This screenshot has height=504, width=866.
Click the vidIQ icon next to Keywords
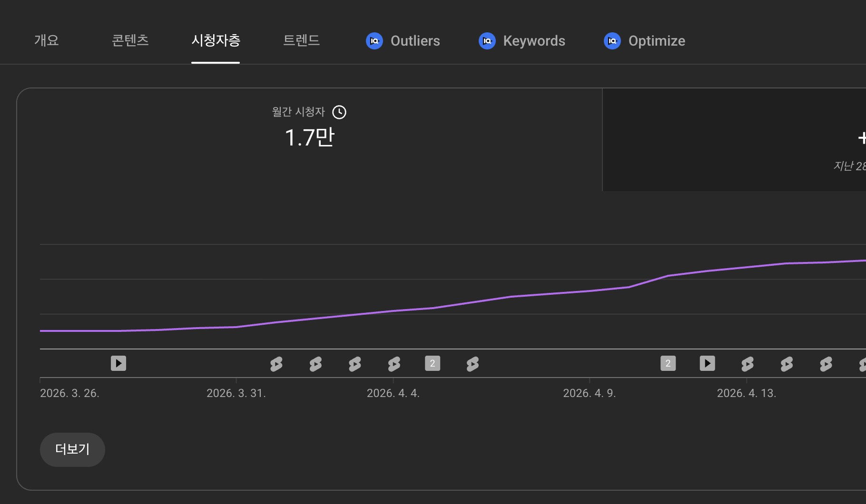(x=487, y=41)
